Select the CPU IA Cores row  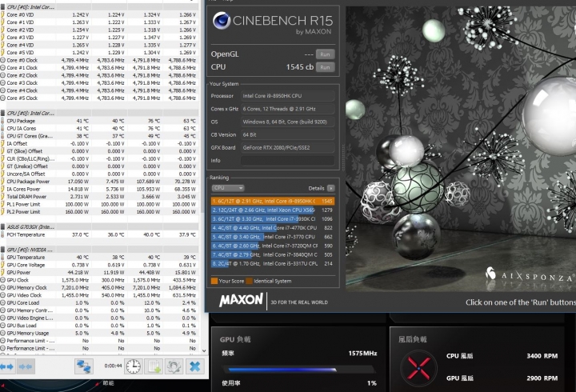(x=99, y=129)
